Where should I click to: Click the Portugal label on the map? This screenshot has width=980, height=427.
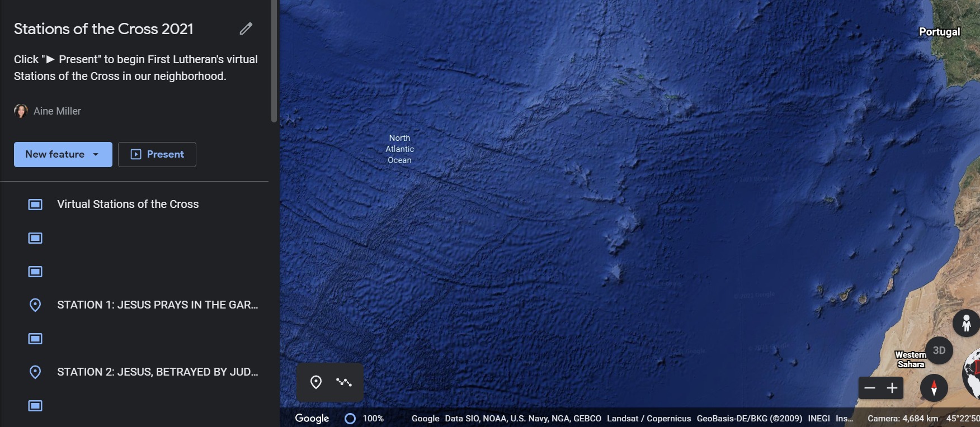pyautogui.click(x=939, y=32)
